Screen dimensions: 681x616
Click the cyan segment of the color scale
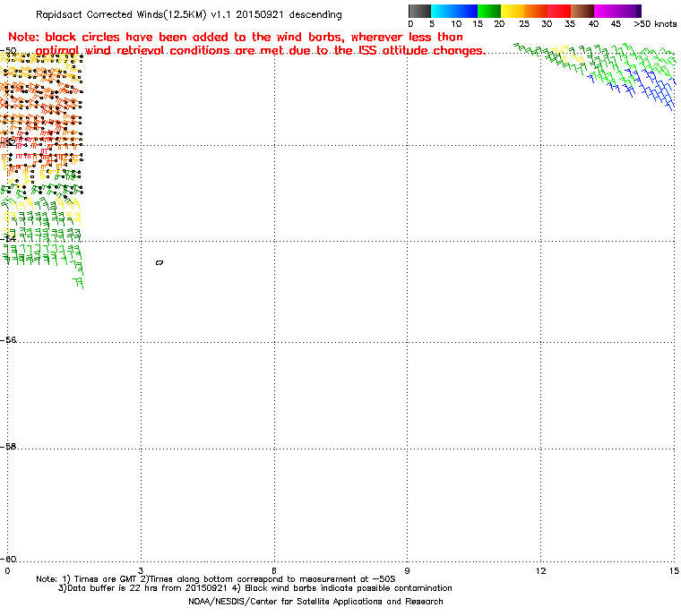pyautogui.click(x=441, y=11)
